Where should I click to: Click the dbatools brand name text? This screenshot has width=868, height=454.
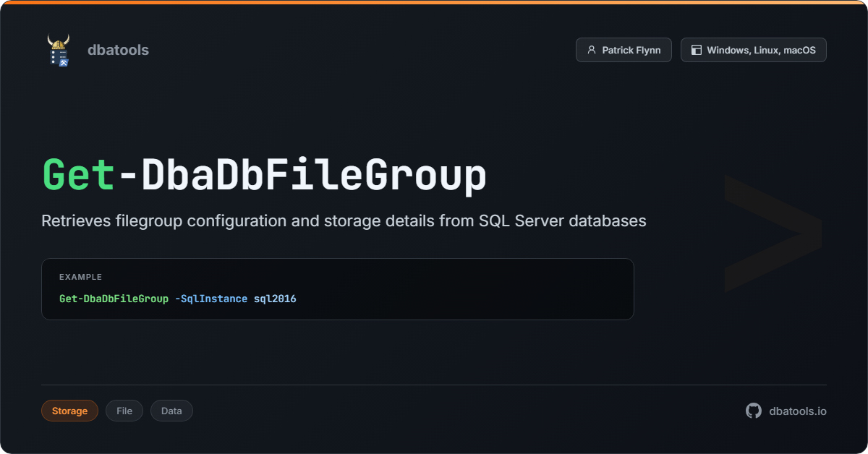point(118,50)
